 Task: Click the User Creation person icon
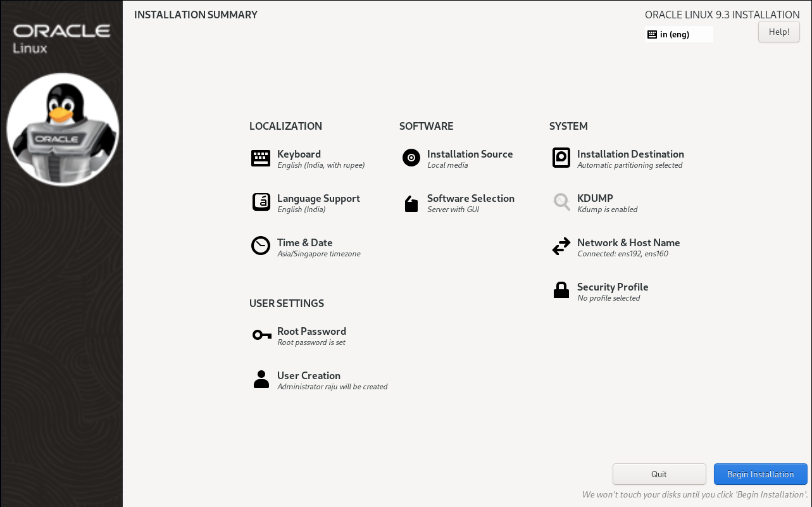(261, 379)
